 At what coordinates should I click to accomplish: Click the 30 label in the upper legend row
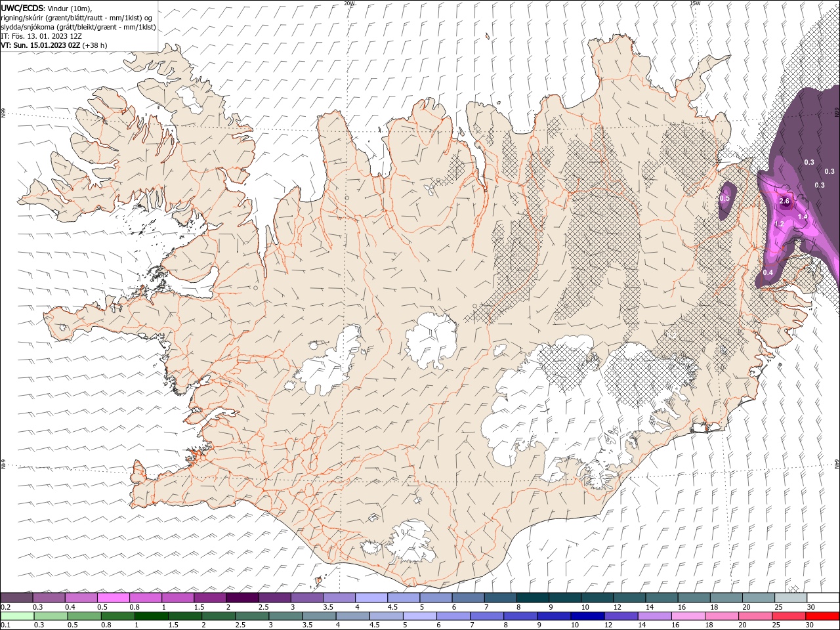(810, 607)
